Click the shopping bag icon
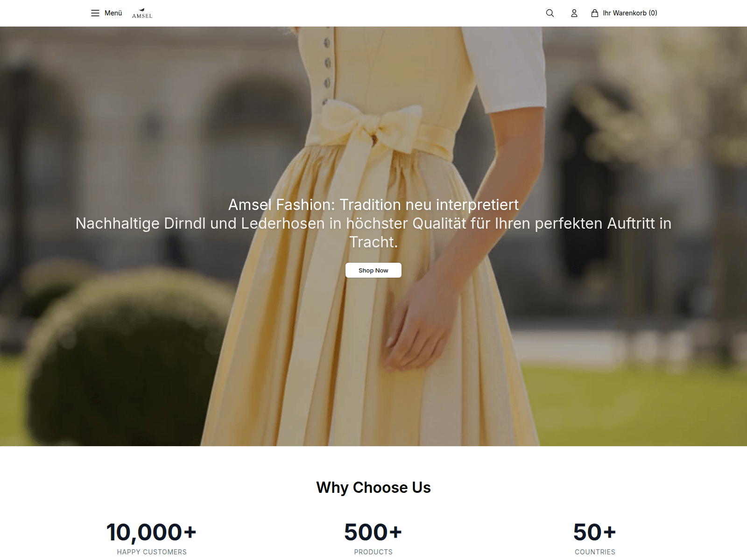This screenshot has width=747, height=560. [595, 13]
